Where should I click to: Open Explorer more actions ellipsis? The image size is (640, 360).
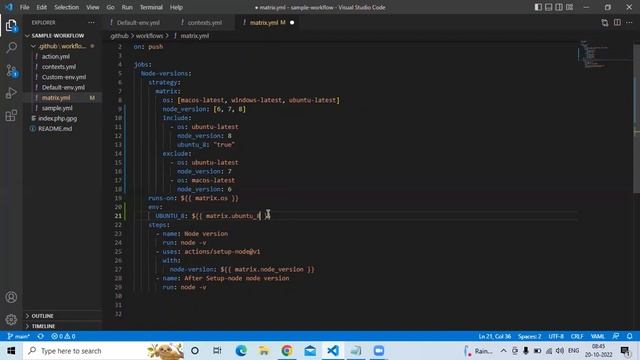click(91, 22)
